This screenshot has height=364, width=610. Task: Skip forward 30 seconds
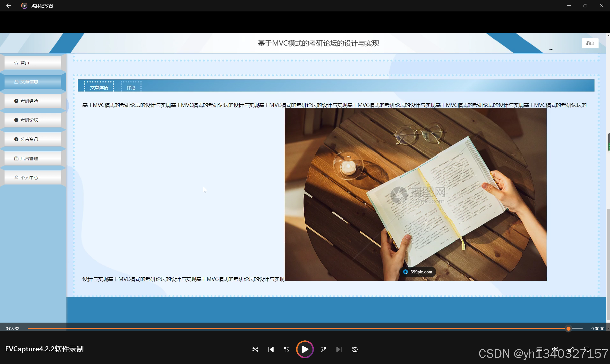[323, 349]
